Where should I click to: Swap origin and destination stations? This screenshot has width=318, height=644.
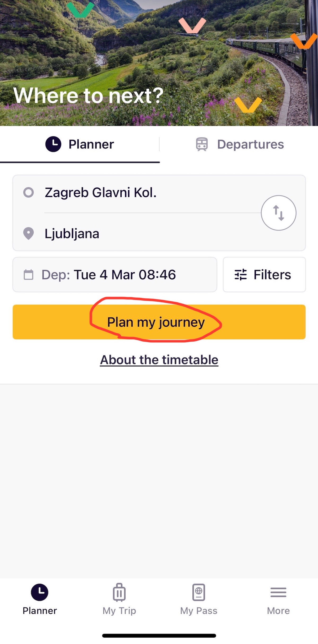pos(279,213)
